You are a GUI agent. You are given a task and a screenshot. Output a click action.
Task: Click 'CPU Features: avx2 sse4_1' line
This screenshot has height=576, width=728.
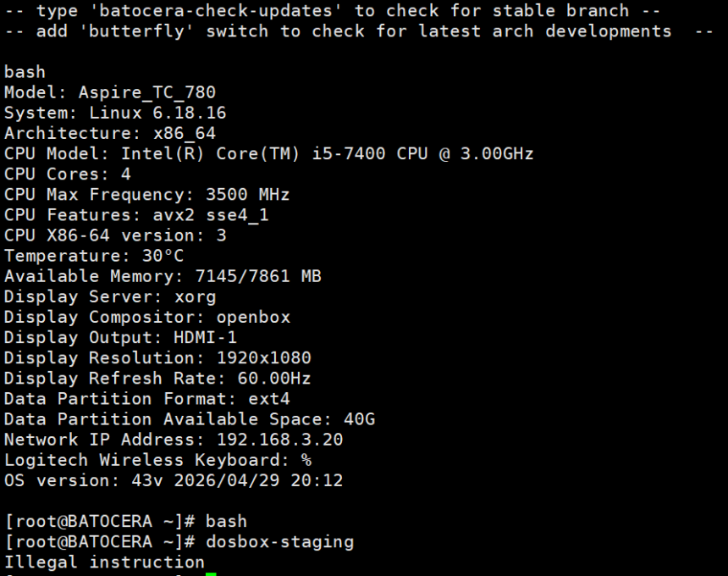(x=136, y=215)
